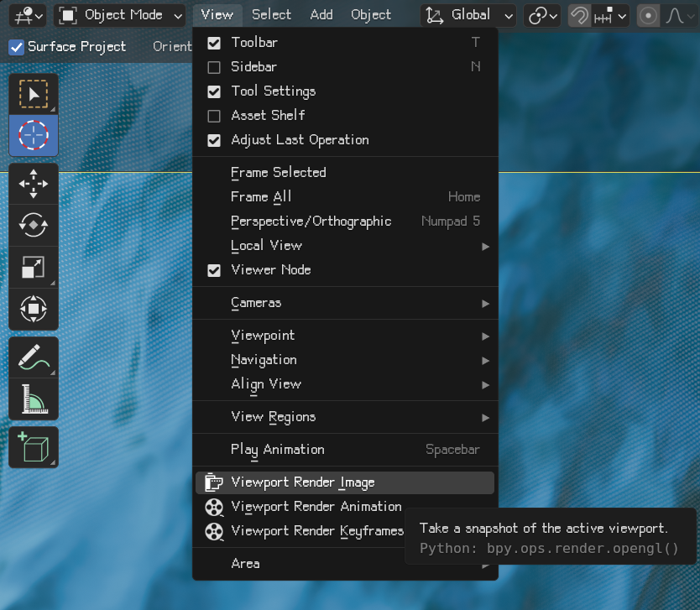Screen dimensions: 700x610
Task: Open the Object menu
Action: pyautogui.click(x=371, y=15)
